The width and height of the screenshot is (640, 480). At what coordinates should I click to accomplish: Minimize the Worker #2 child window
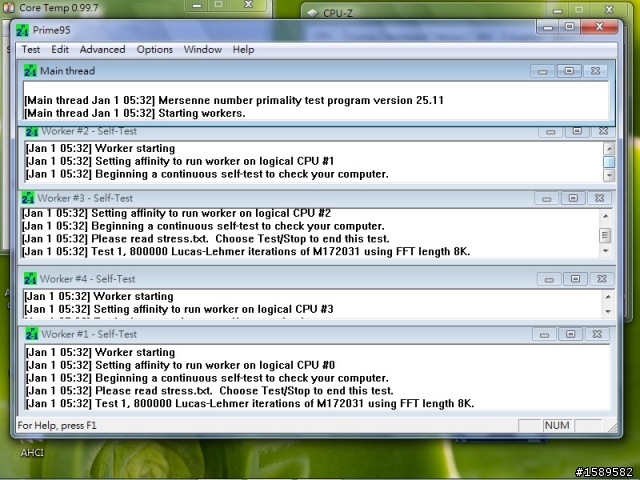(x=550, y=131)
